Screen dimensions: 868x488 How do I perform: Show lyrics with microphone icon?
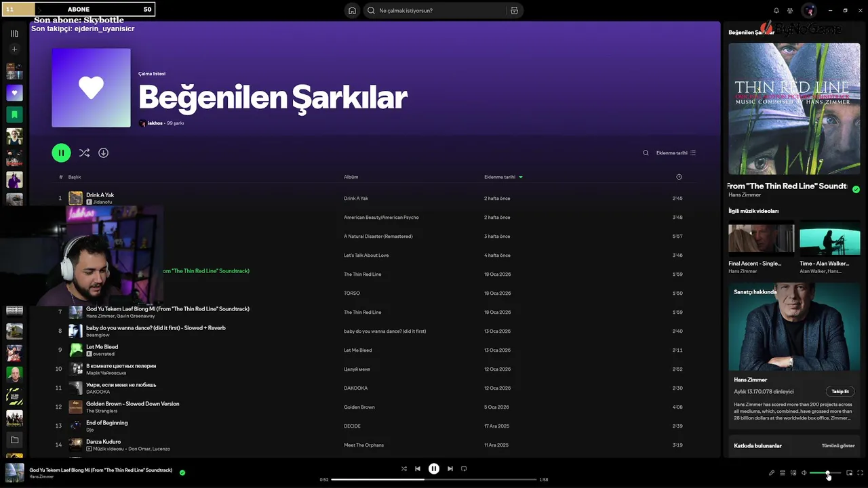771,473
